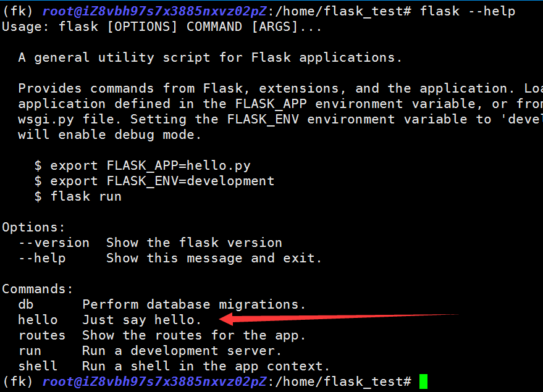
Task: Click the green terminal cursor block
Action: (423, 382)
